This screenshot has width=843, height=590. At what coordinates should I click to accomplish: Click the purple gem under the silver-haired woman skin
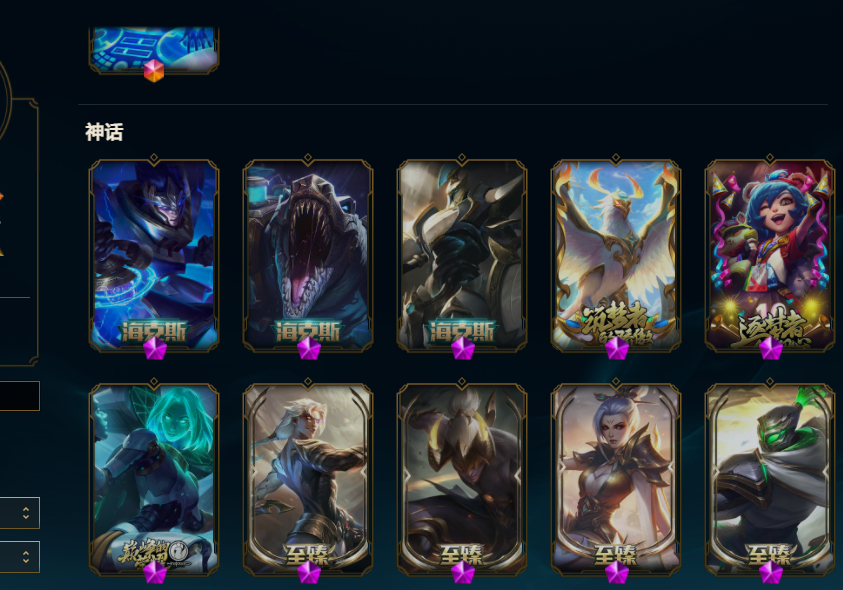(x=617, y=572)
